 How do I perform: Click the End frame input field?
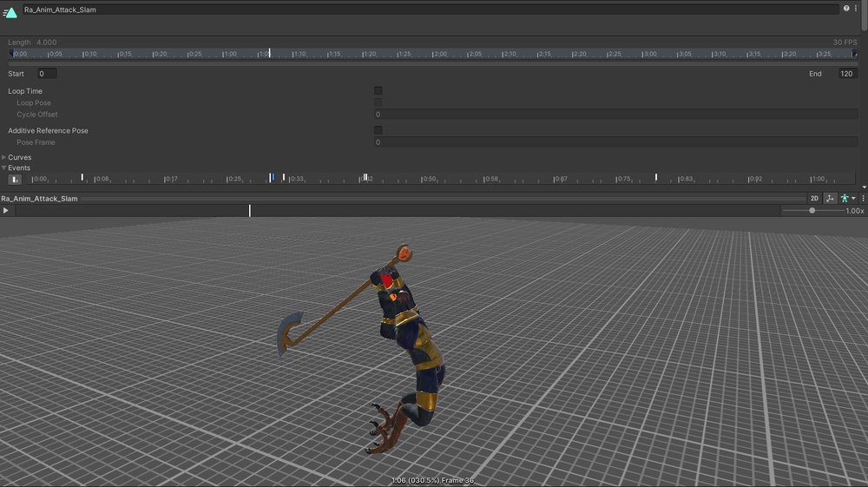[x=847, y=74]
